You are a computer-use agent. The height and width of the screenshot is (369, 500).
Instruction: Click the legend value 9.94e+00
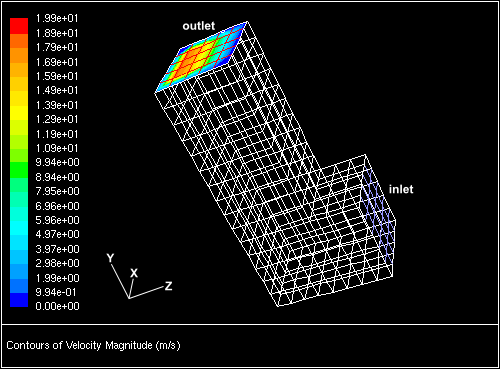57,162
